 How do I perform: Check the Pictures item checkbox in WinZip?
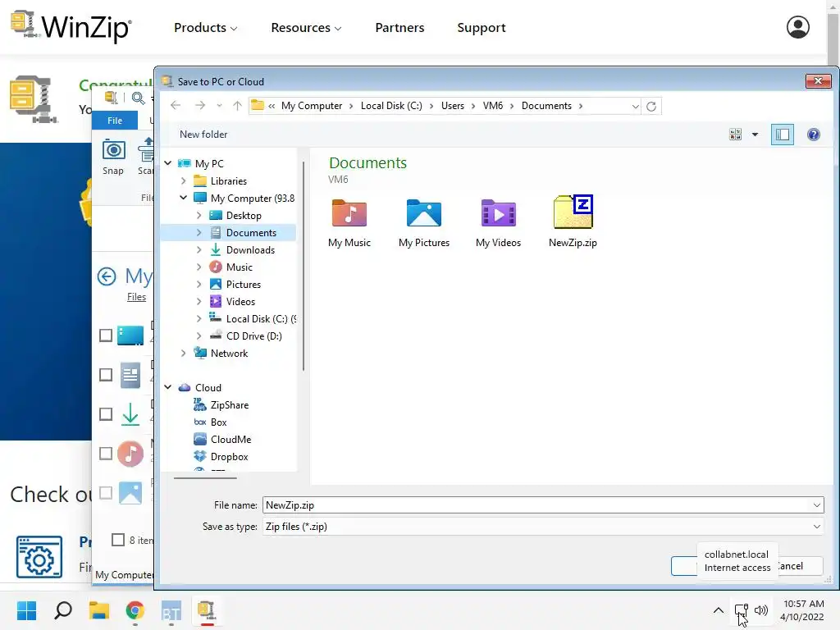point(106,493)
